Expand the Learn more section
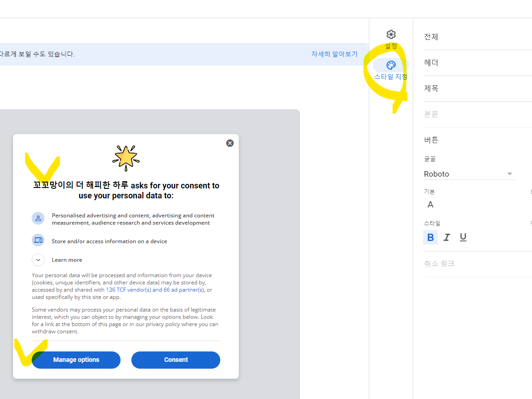This screenshot has width=532, height=399. pyautogui.click(x=38, y=260)
